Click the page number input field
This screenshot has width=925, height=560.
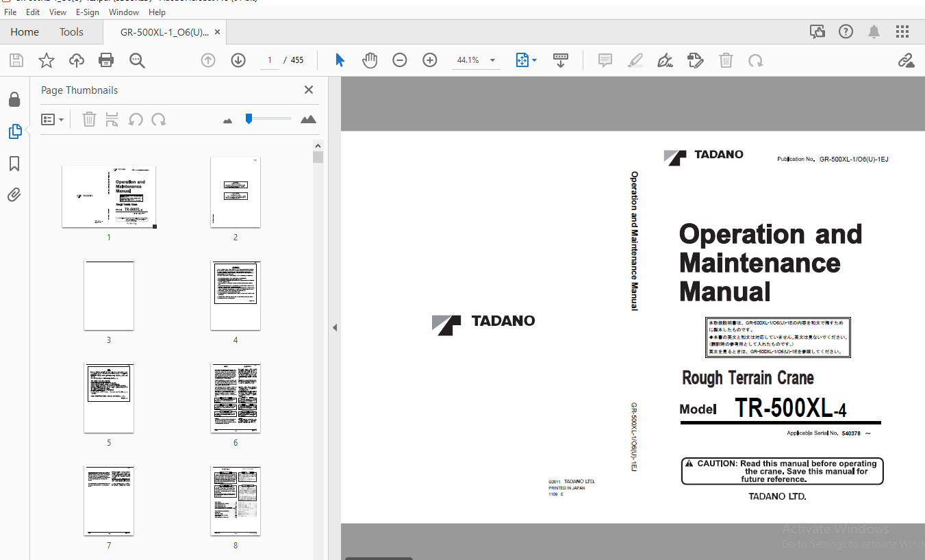270,60
